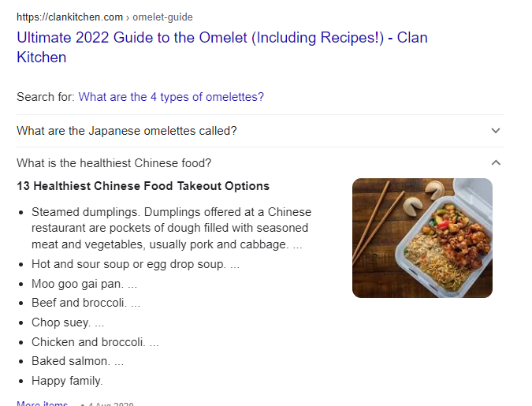Click the Chop suey list item

[x=68, y=322]
